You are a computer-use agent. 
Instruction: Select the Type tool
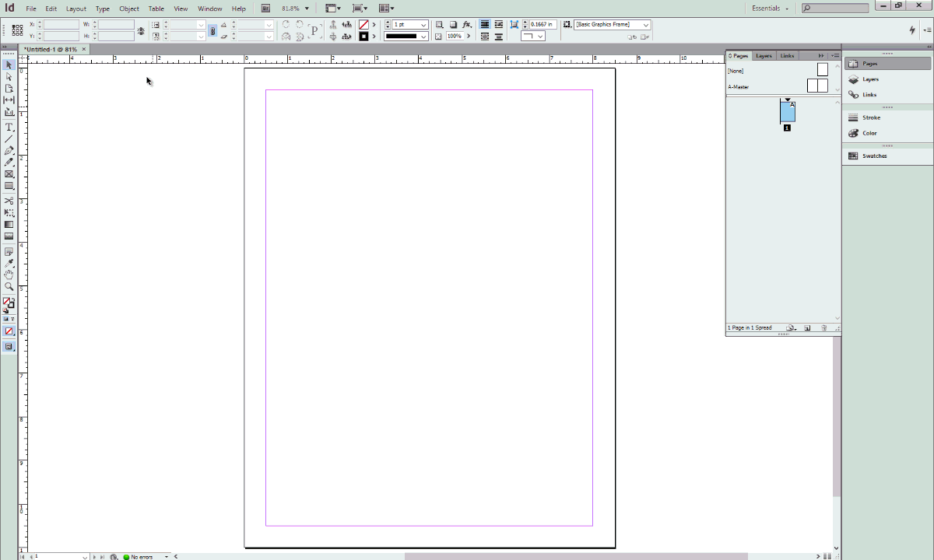[9, 127]
